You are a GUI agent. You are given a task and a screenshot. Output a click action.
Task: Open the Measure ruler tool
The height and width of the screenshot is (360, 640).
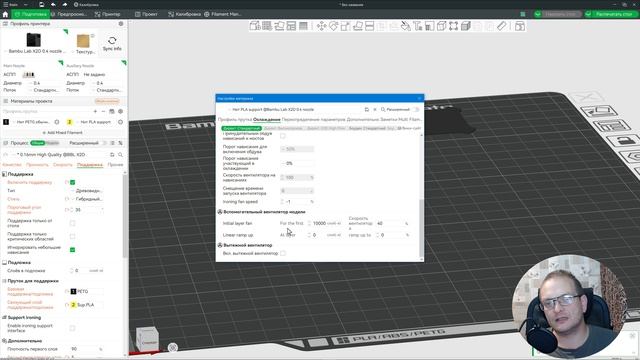tap(501, 27)
